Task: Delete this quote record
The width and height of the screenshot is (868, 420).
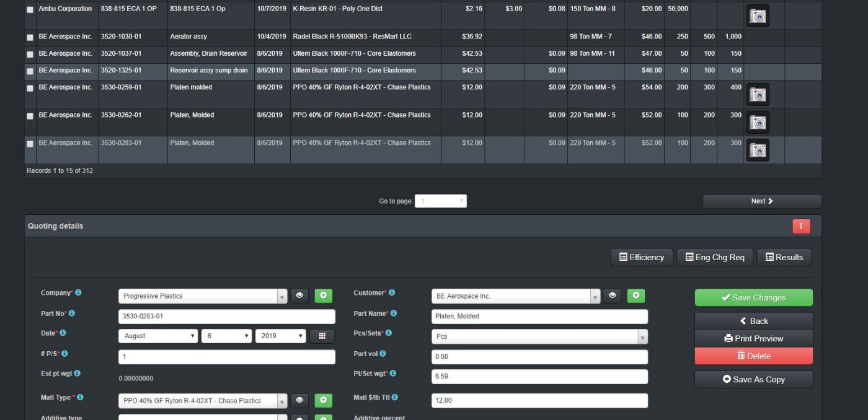Action: tap(753, 356)
